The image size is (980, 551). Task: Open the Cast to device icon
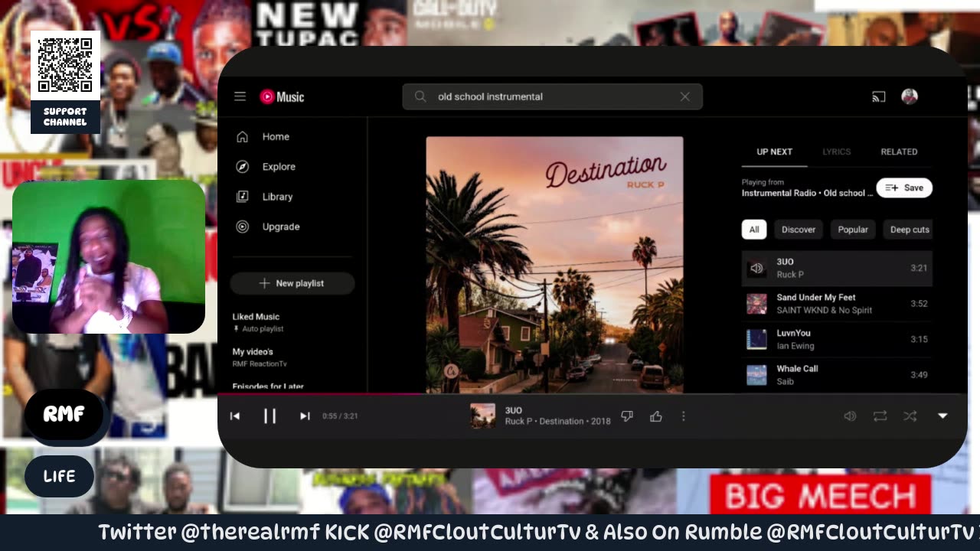(x=878, y=96)
